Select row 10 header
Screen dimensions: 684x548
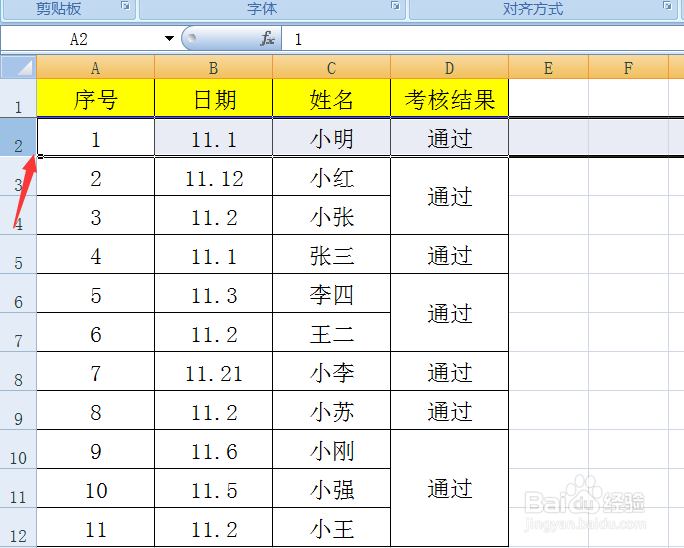(x=18, y=449)
